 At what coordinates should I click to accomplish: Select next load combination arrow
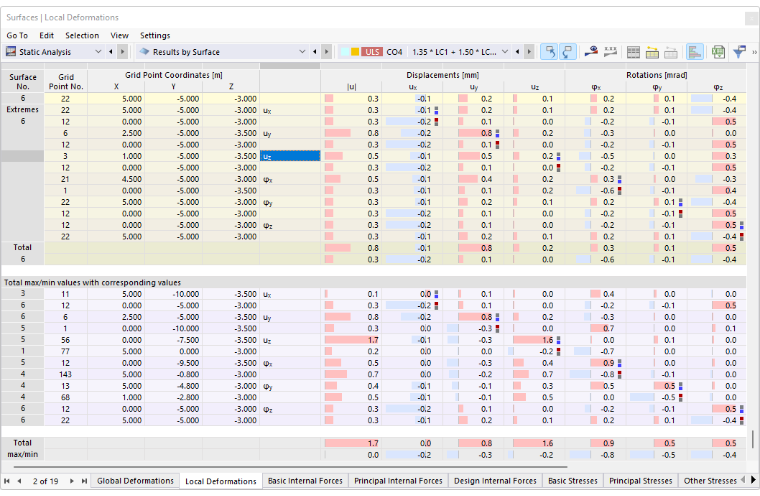529,52
